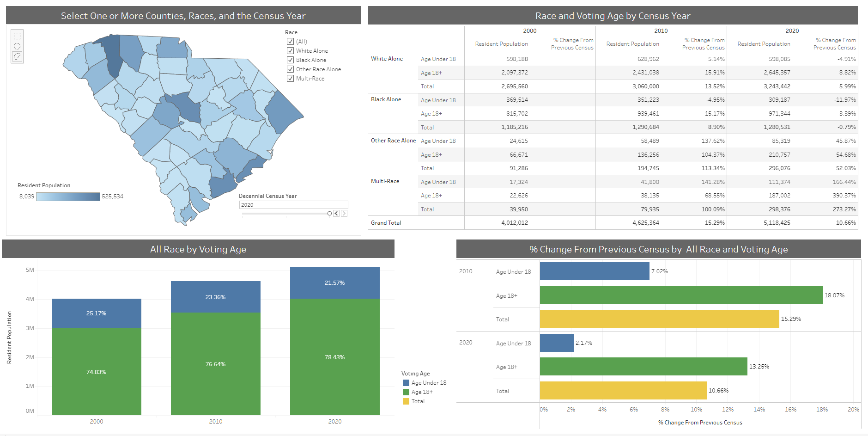Uncheck the Black Alone race filter
The image size is (868, 436).
(290, 60)
